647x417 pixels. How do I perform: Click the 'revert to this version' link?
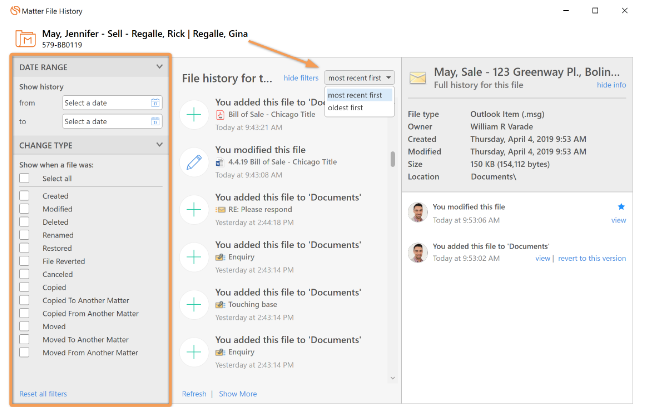tap(592, 258)
